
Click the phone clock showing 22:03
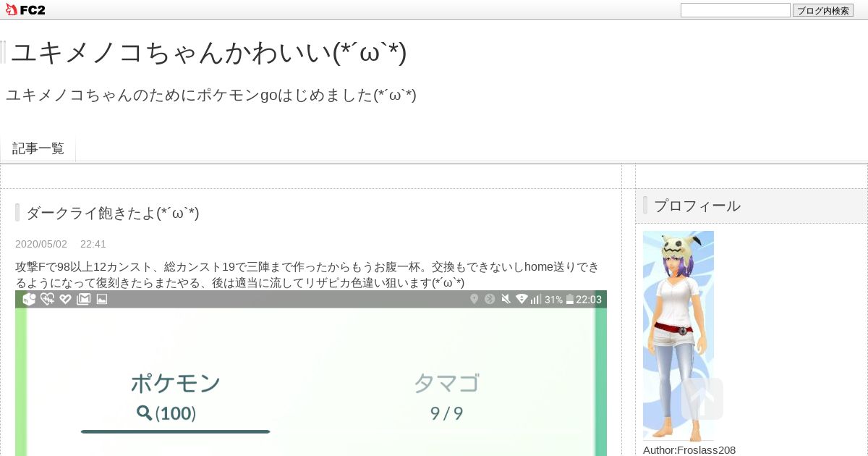(x=589, y=299)
